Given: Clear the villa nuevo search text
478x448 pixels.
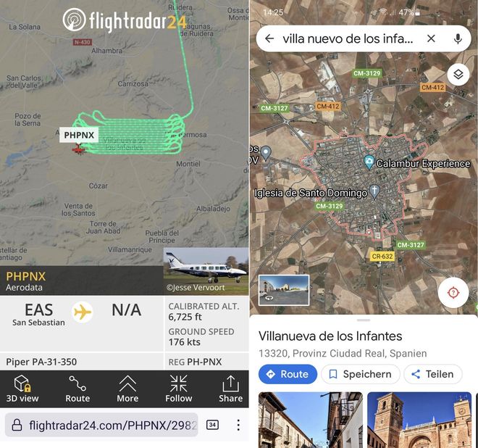Looking at the screenshot, I should (x=431, y=38).
